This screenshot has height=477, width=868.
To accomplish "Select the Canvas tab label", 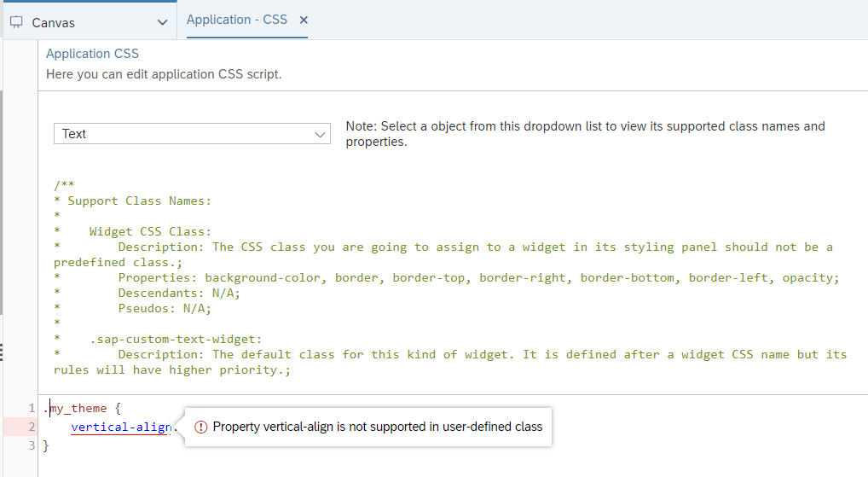I will pyautogui.click(x=53, y=22).
